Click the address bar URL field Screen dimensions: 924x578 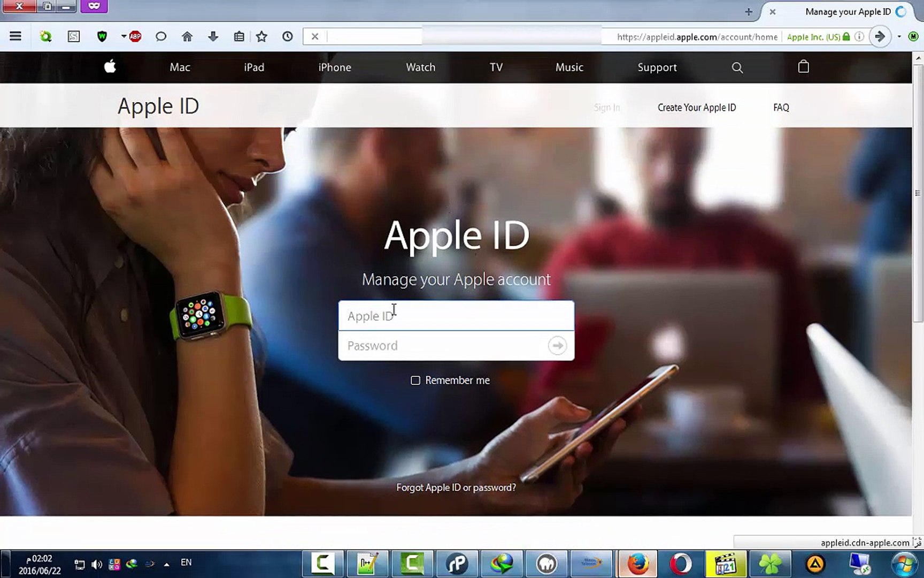pyautogui.click(x=697, y=37)
